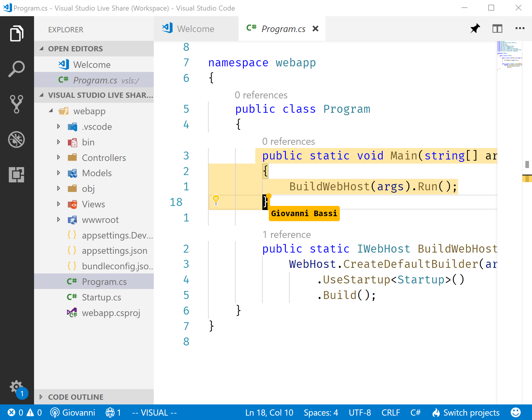
Task: Expand the Controllers folder
Action: (58, 157)
